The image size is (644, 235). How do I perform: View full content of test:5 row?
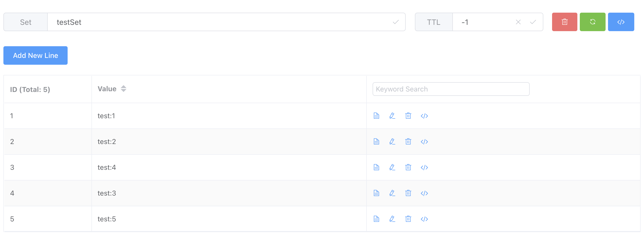[376, 219]
